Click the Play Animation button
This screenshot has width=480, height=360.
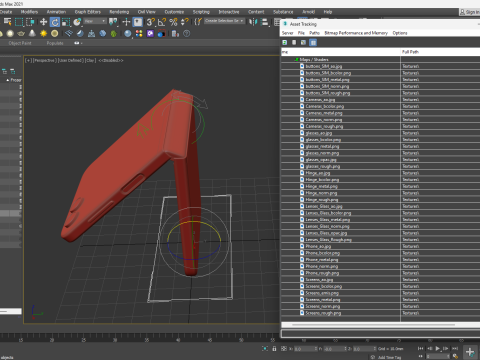click(x=438, y=349)
